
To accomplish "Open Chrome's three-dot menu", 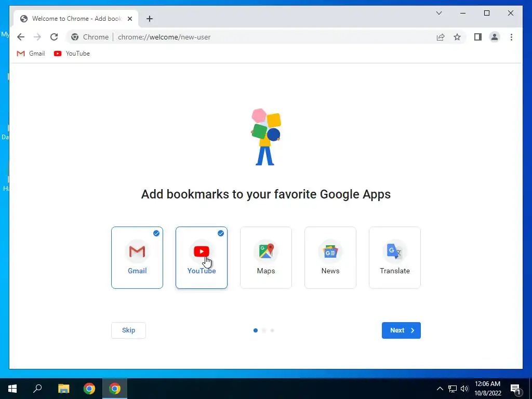I will coord(511,37).
